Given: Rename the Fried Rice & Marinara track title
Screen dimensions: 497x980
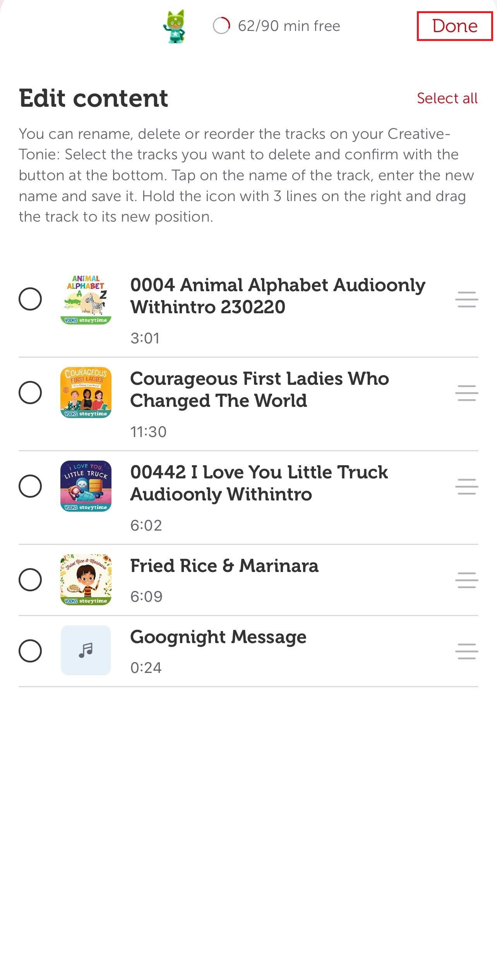Looking at the screenshot, I should click(224, 566).
